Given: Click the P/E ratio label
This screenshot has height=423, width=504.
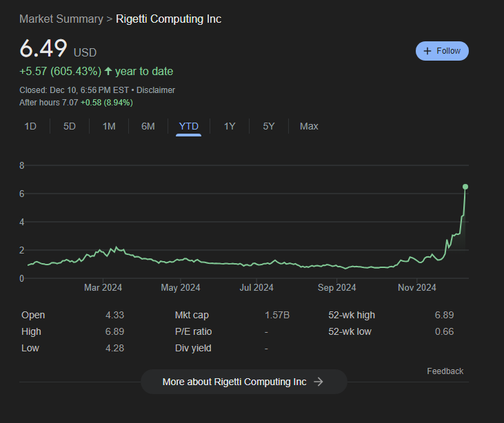Looking at the screenshot, I should [193, 331].
